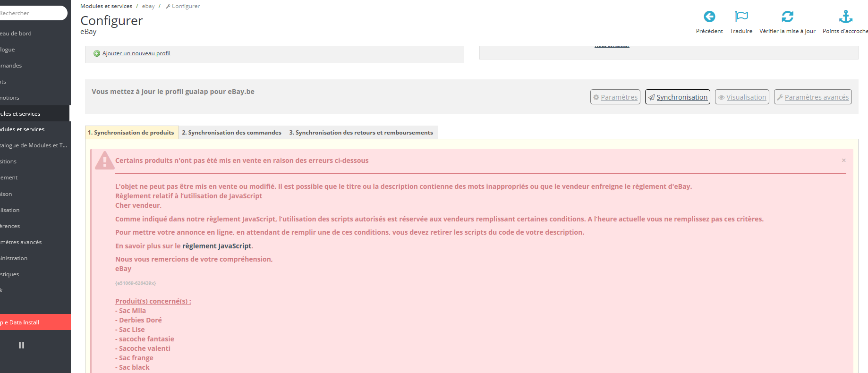This screenshot has height=373, width=868.
Task: Open the Tableau de bord sidebar item
Action: [x=35, y=34]
